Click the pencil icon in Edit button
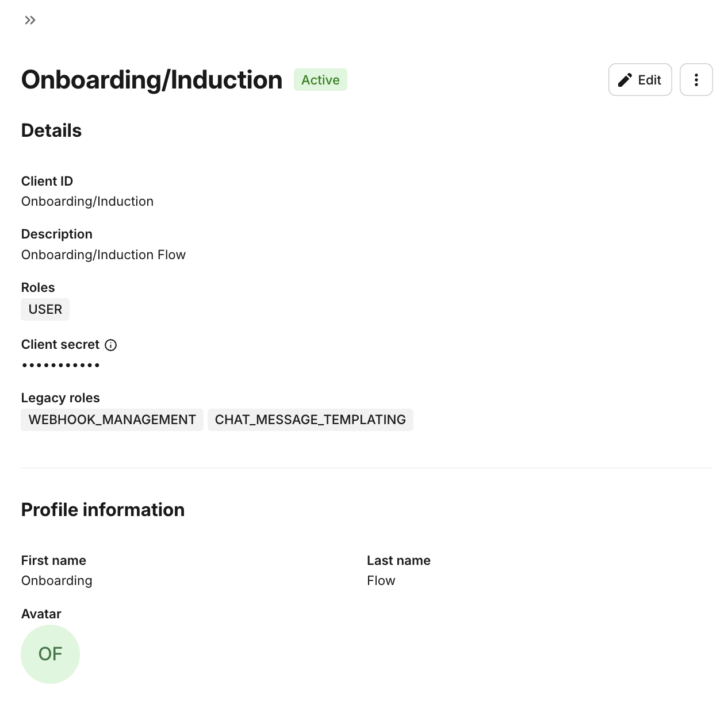 625,80
